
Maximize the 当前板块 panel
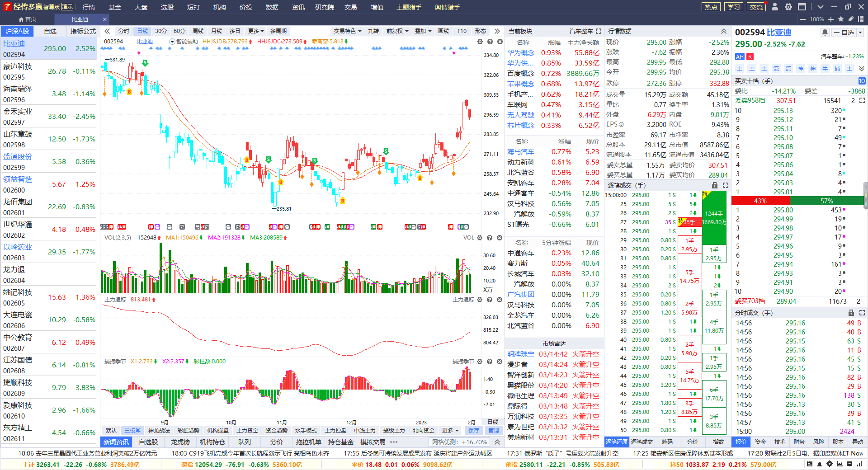(599, 31)
